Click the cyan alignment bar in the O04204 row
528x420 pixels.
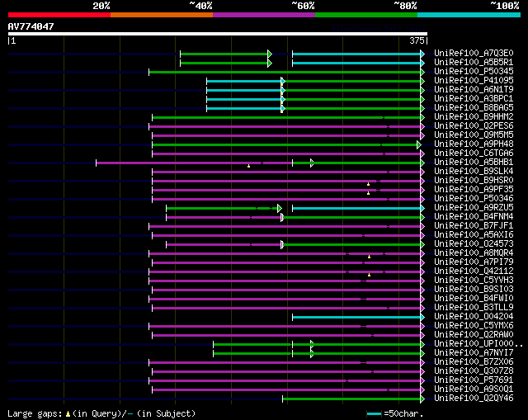356,318
